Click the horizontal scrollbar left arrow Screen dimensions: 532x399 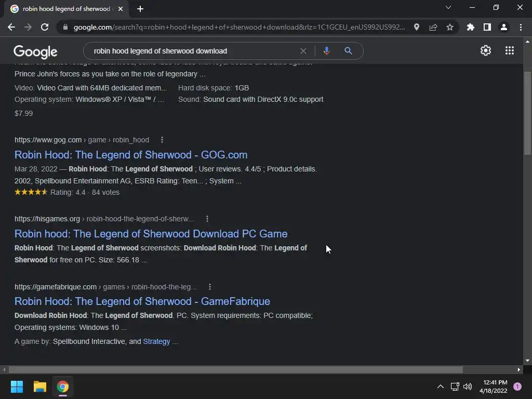click(4, 369)
